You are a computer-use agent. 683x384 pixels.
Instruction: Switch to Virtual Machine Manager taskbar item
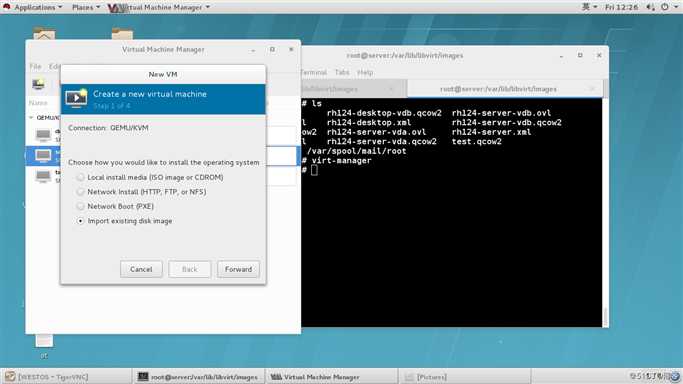click(x=331, y=377)
